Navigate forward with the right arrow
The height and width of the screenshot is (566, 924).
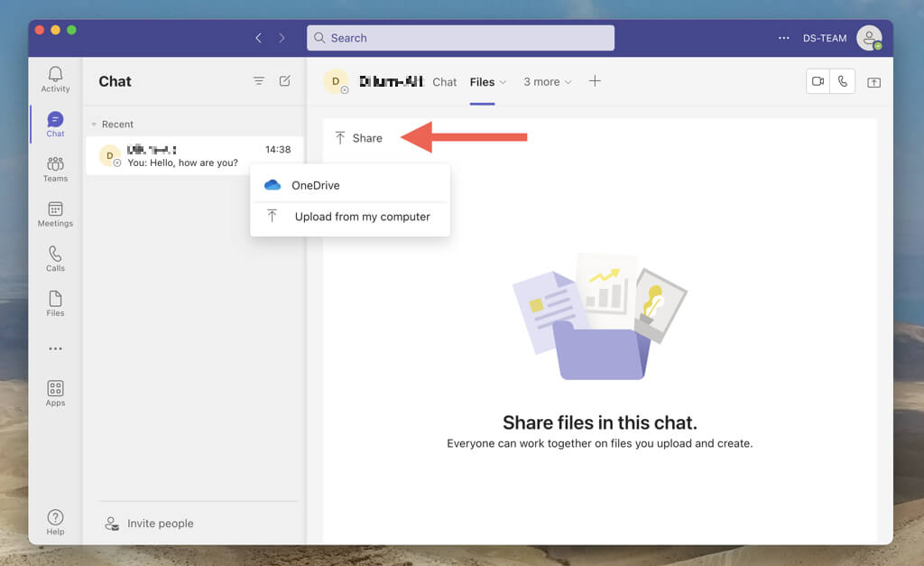pyautogui.click(x=282, y=38)
